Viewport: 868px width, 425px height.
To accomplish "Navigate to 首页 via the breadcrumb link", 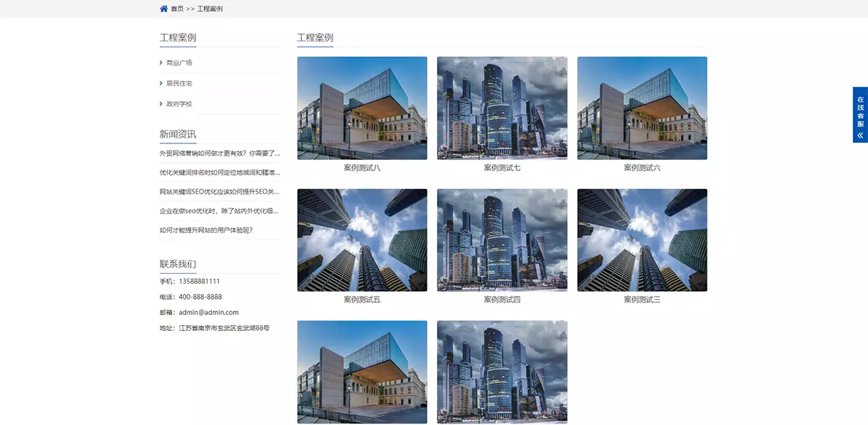I will coord(176,9).
